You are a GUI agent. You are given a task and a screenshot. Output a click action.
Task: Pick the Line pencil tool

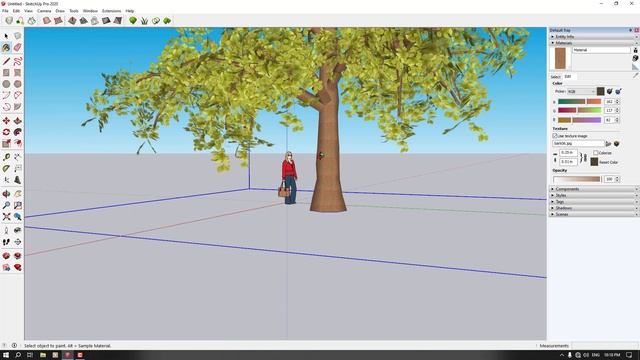[6, 62]
